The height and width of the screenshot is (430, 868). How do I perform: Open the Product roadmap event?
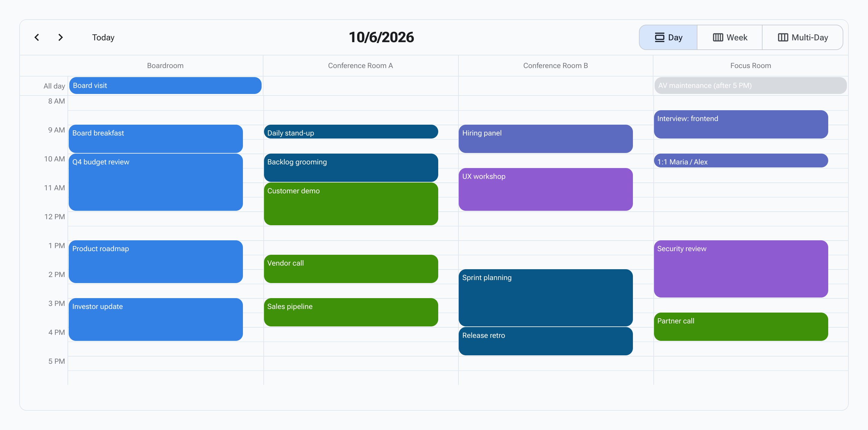pyautogui.click(x=156, y=262)
